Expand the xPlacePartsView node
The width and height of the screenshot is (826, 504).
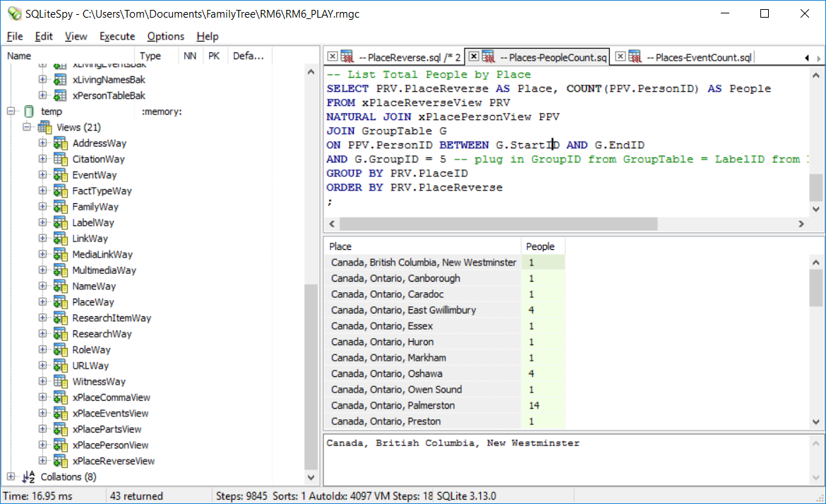42,428
